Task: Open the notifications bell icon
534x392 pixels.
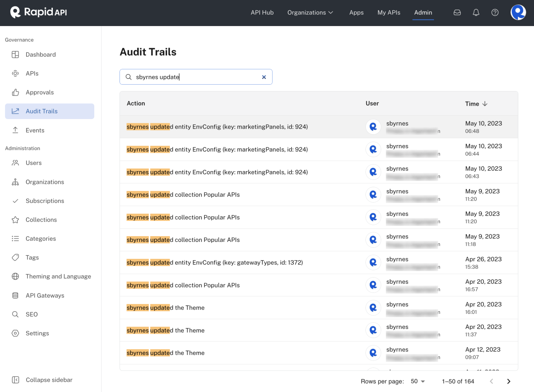Action: [x=476, y=13]
